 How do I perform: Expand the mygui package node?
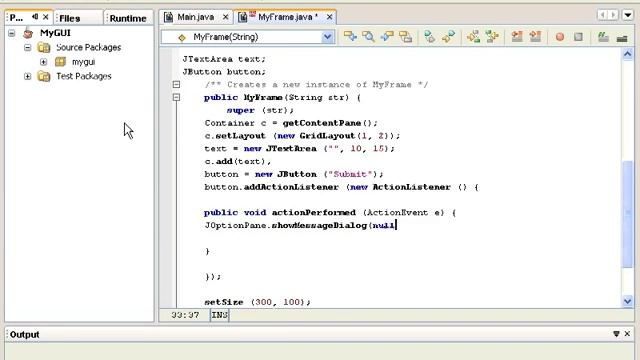point(44,62)
